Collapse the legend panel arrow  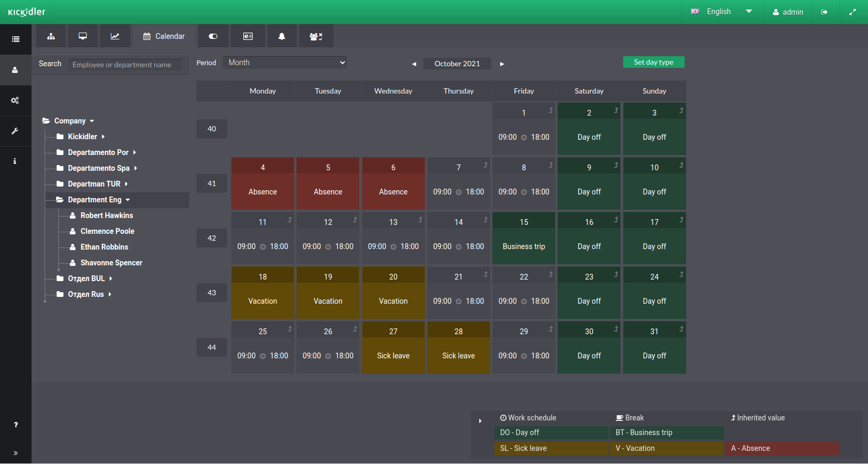[480, 421]
